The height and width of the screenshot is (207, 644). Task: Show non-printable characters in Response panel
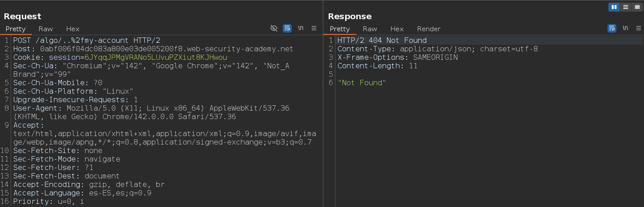(x=625, y=29)
